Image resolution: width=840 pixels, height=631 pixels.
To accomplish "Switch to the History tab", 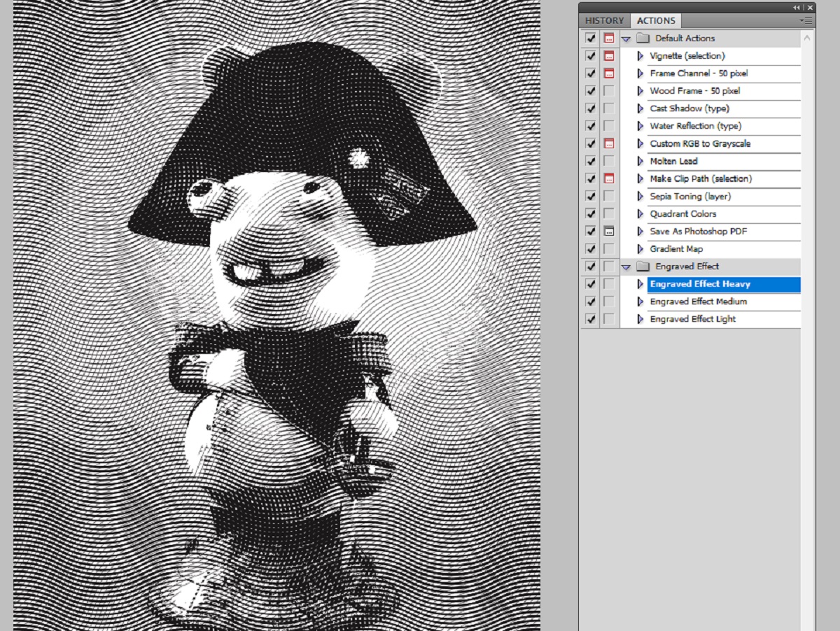I will point(604,21).
